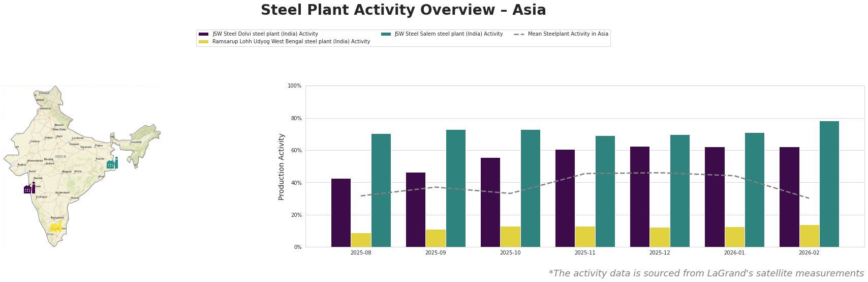
Task: Click the purple JSW Steel Dolvi legend swatch
Action: tap(203, 34)
